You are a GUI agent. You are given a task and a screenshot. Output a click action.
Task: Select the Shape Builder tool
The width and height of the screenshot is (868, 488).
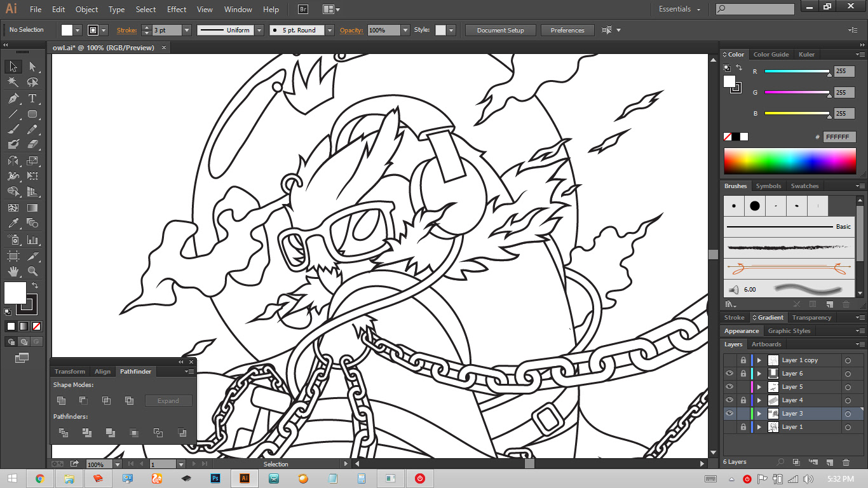tap(13, 192)
